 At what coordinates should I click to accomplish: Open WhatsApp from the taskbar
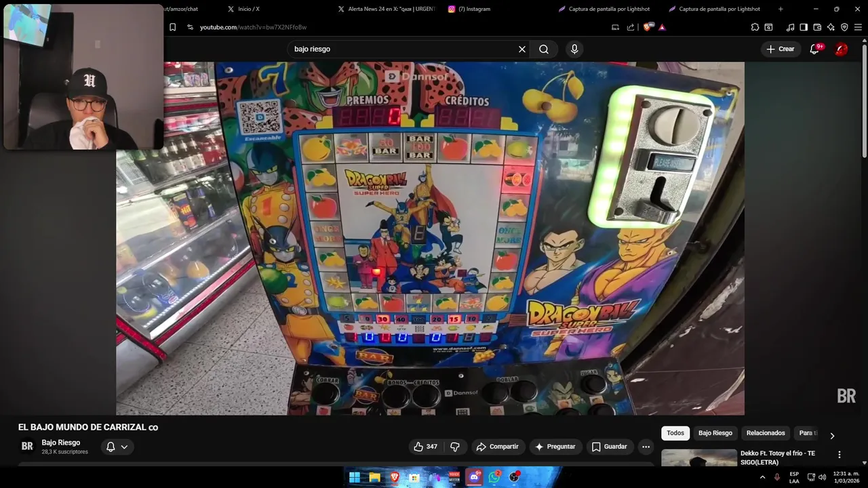point(494,477)
